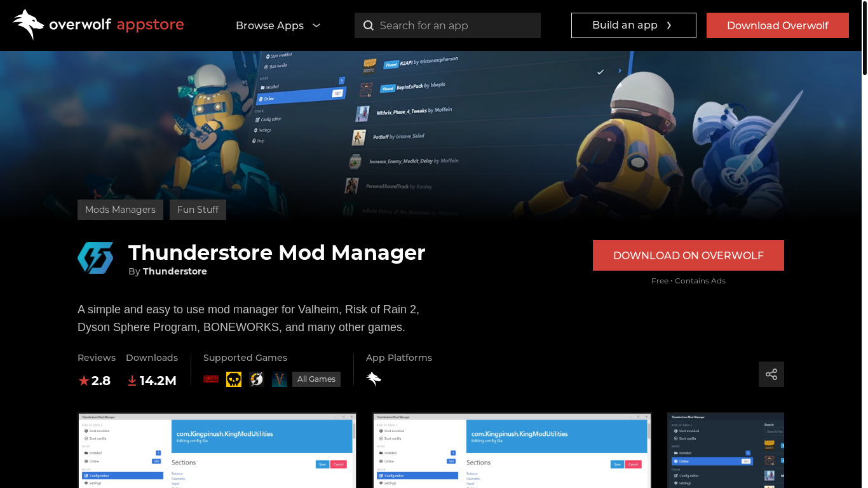Click DOWNLOAD ON OVERWOLF button
Viewport: 868px width, 488px height.
tap(688, 255)
